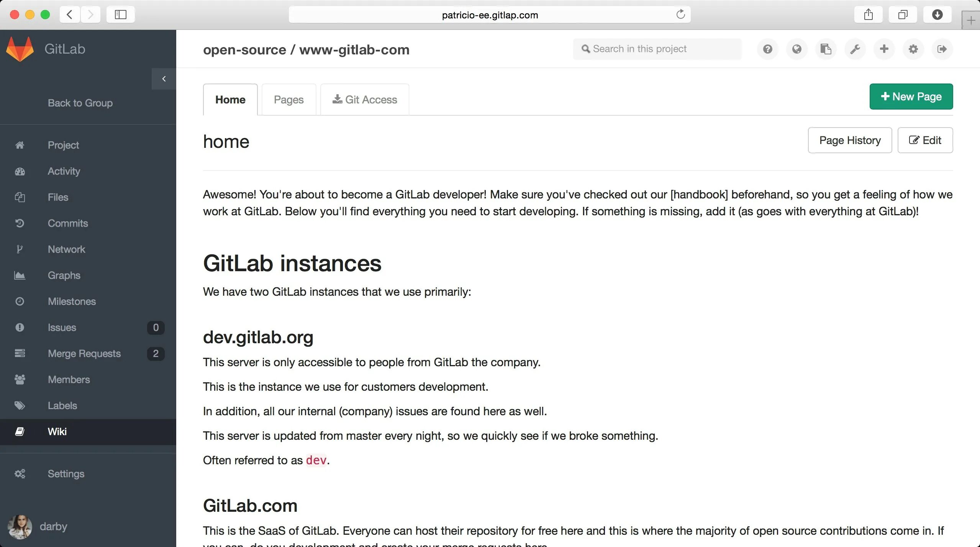Screen dimensions: 980x547
Task: Open Page History for home
Action: (x=849, y=140)
